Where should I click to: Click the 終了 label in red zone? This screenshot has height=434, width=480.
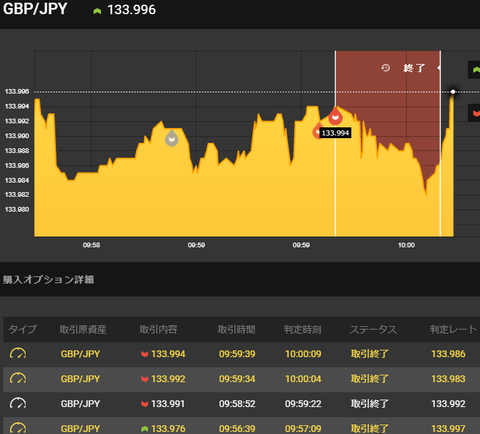(x=414, y=68)
